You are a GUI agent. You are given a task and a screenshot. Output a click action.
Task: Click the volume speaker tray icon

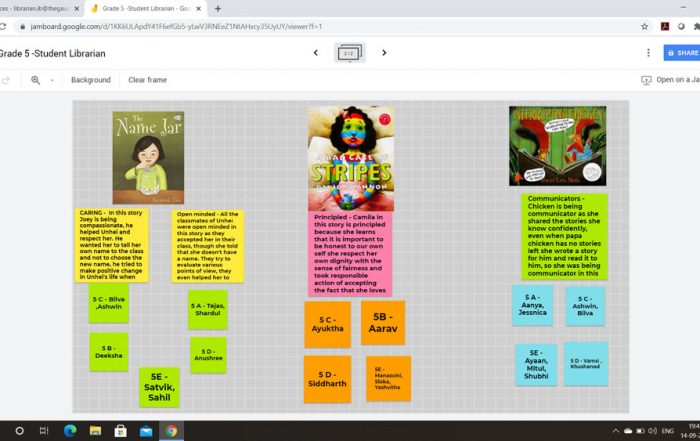coord(652,431)
